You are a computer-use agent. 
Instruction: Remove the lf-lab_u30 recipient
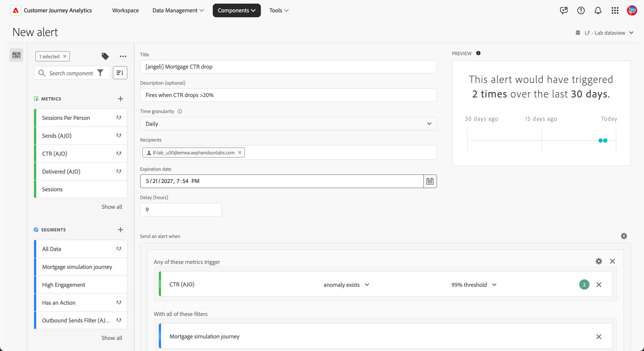point(240,152)
